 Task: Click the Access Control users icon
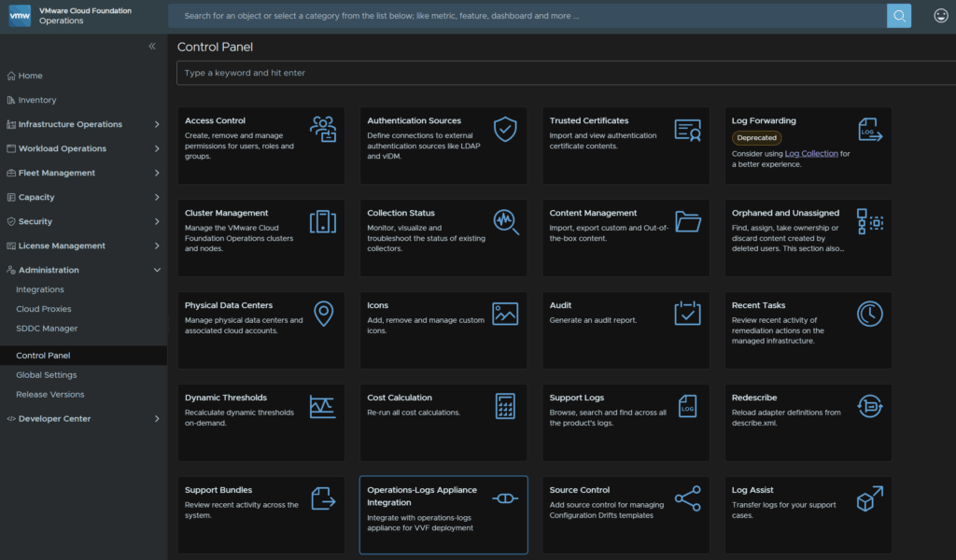(323, 130)
